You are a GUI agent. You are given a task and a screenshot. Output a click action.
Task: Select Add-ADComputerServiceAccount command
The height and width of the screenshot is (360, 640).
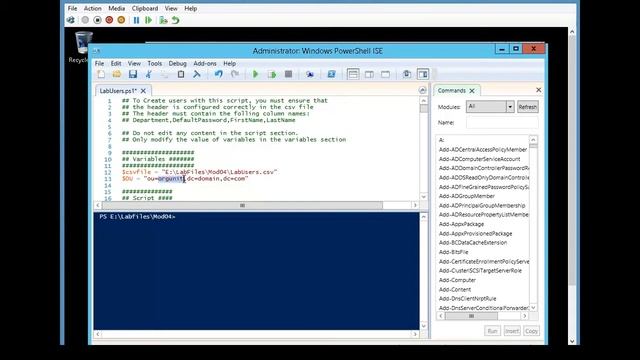click(x=479, y=159)
